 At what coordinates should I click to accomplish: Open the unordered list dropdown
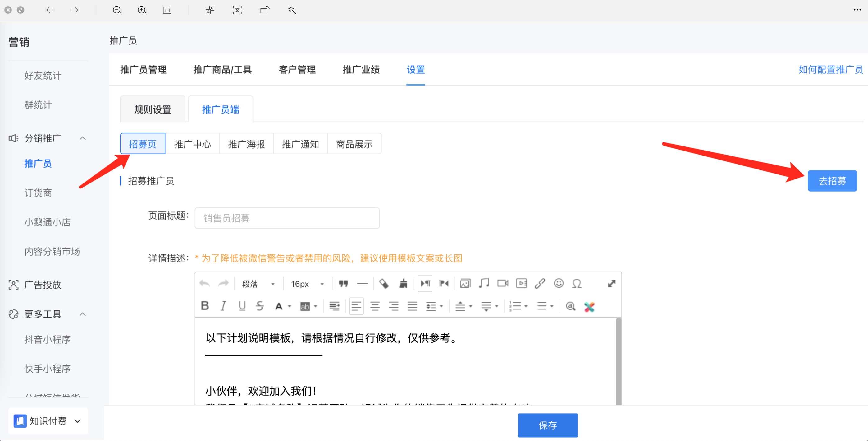(545, 306)
